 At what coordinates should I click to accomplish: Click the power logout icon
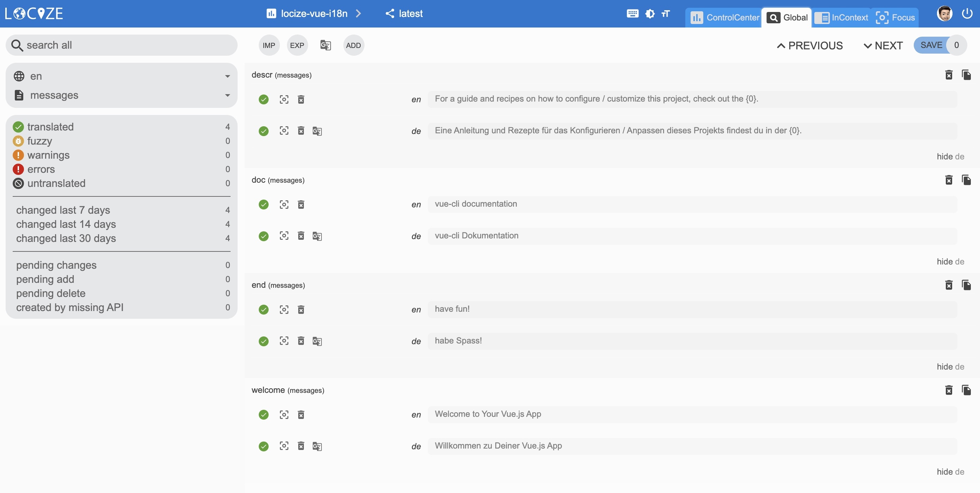(x=967, y=14)
